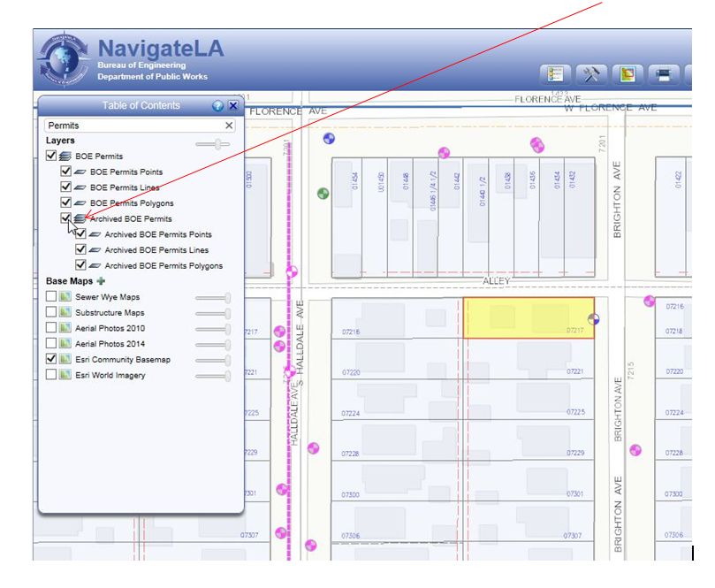Click the Layers transparency slider

pyautogui.click(x=212, y=144)
